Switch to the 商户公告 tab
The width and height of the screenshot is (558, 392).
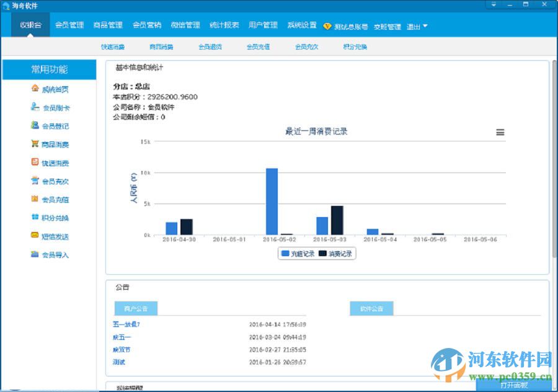pos(135,308)
